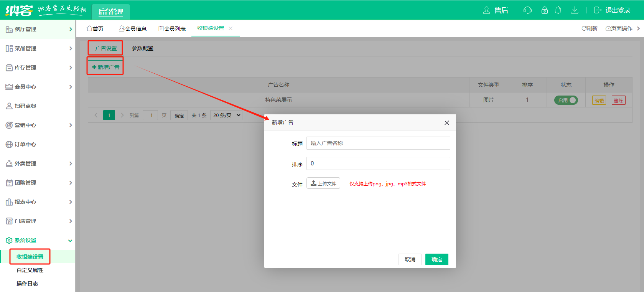Click the 会员中心 crown icon
Image resolution: width=644 pixels, height=292 pixels.
[x=9, y=87]
